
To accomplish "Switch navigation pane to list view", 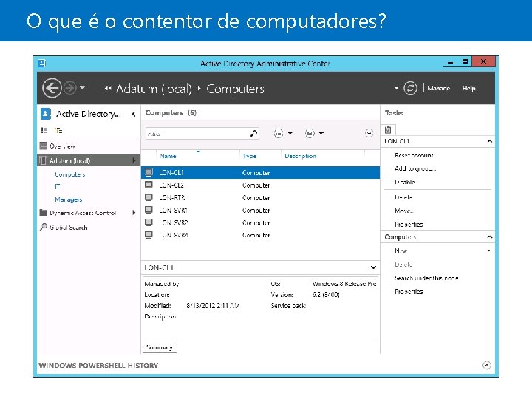I will click(44, 130).
